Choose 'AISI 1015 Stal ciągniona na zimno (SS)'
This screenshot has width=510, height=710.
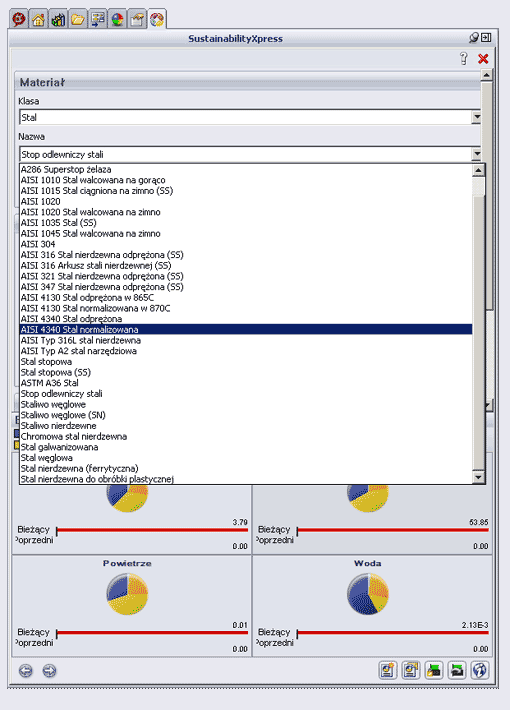pos(246,191)
